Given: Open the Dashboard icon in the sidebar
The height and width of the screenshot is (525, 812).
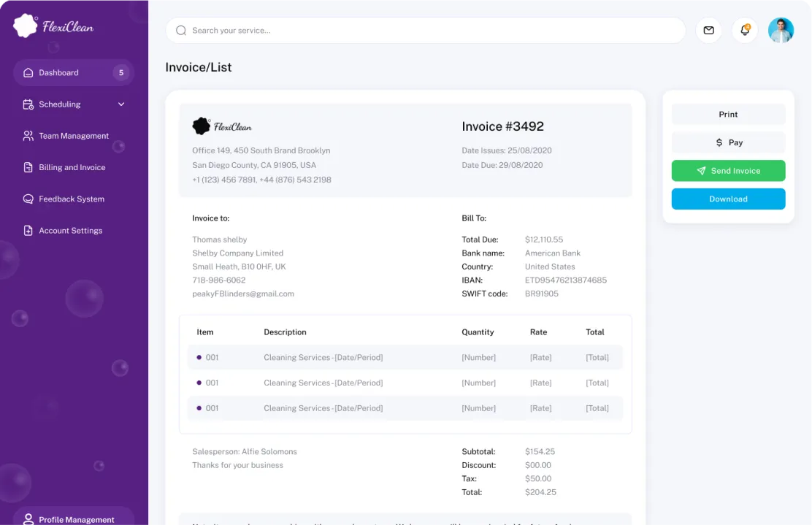Looking at the screenshot, I should (27, 72).
